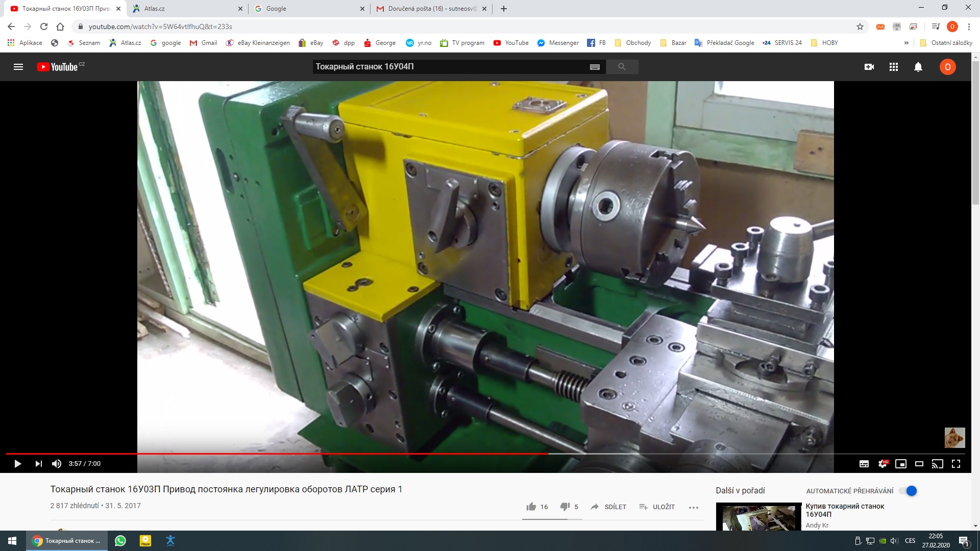Open YouTube apps grid

pyautogui.click(x=893, y=67)
